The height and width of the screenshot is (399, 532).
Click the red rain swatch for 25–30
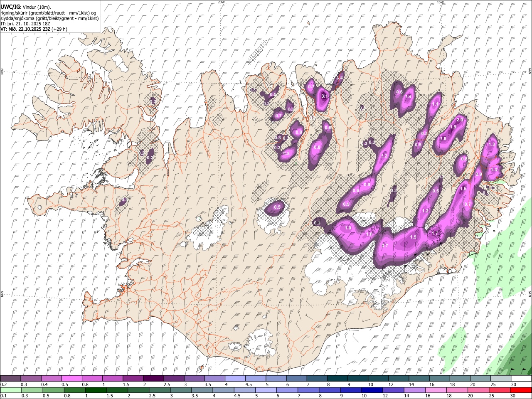click(x=500, y=390)
